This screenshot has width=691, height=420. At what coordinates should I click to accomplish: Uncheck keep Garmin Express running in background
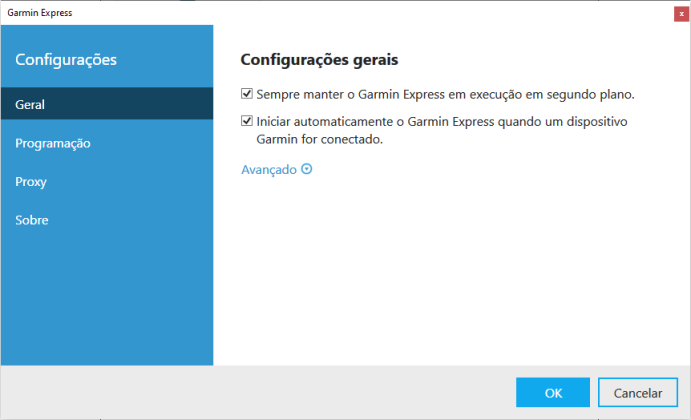tap(247, 93)
